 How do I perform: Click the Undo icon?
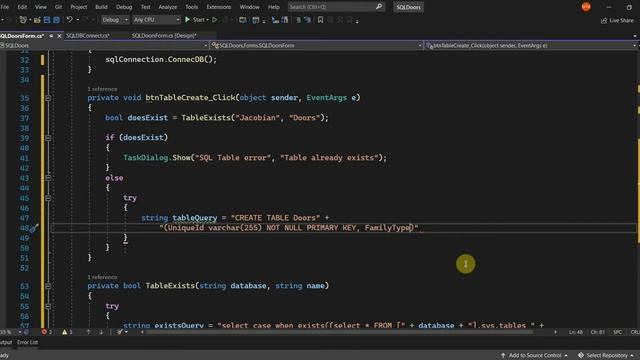(x=69, y=20)
